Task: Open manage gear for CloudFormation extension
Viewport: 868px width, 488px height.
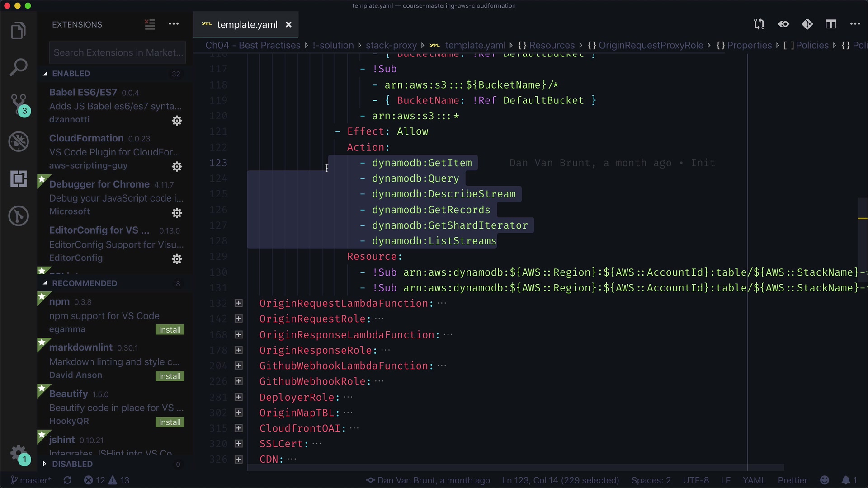Action: click(177, 167)
